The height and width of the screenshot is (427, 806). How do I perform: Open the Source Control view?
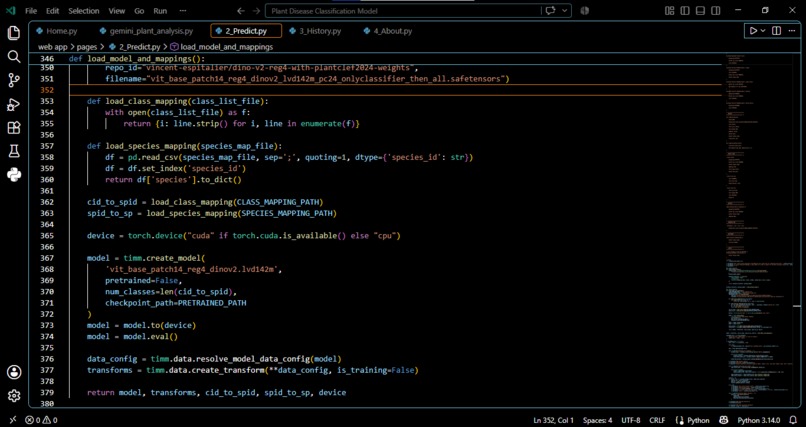[14, 80]
